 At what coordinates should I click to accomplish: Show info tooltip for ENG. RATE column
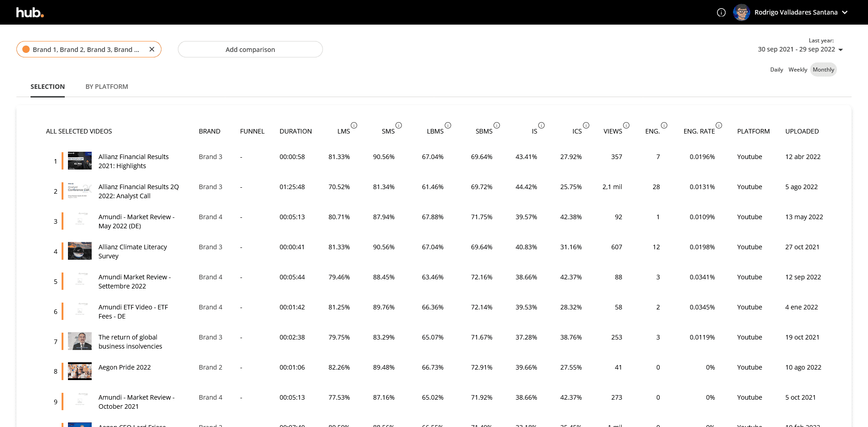719,125
